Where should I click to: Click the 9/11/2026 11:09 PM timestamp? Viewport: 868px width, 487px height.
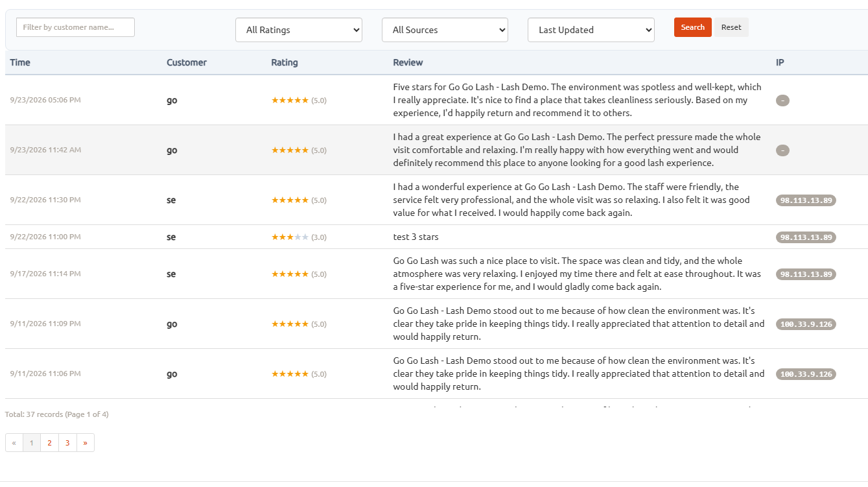pyautogui.click(x=45, y=324)
